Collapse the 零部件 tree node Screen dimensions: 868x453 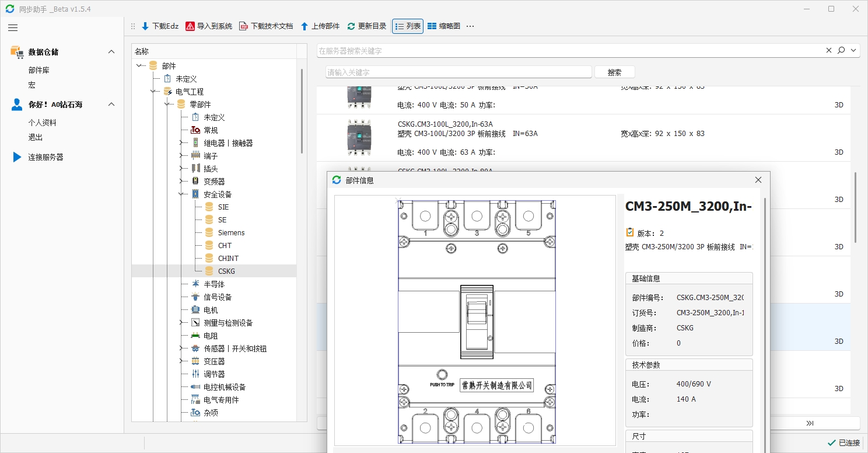pos(167,104)
